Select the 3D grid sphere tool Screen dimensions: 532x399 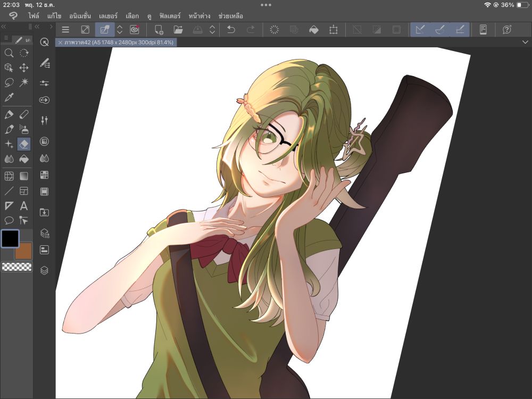pyautogui.click(x=9, y=176)
